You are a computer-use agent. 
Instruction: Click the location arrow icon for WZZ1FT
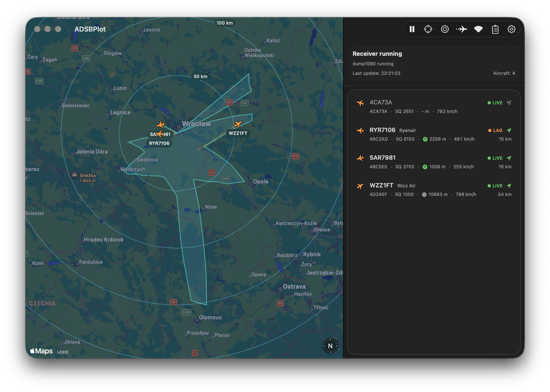pos(509,186)
